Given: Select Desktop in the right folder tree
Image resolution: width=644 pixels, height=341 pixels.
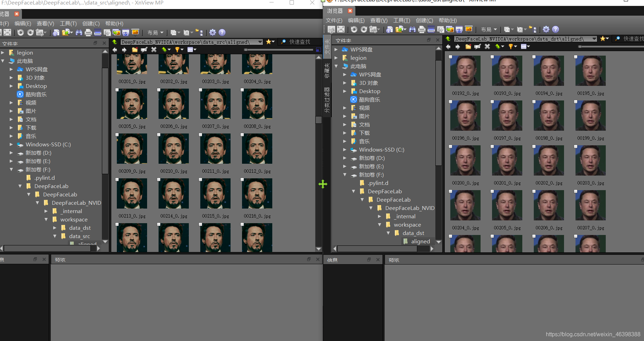Looking at the screenshot, I should click(x=370, y=91).
